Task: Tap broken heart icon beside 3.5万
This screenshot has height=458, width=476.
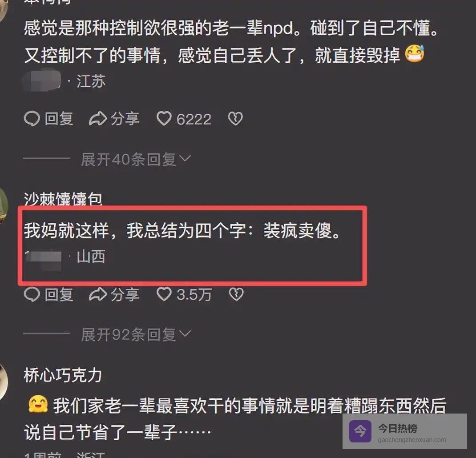Action: pos(236,294)
